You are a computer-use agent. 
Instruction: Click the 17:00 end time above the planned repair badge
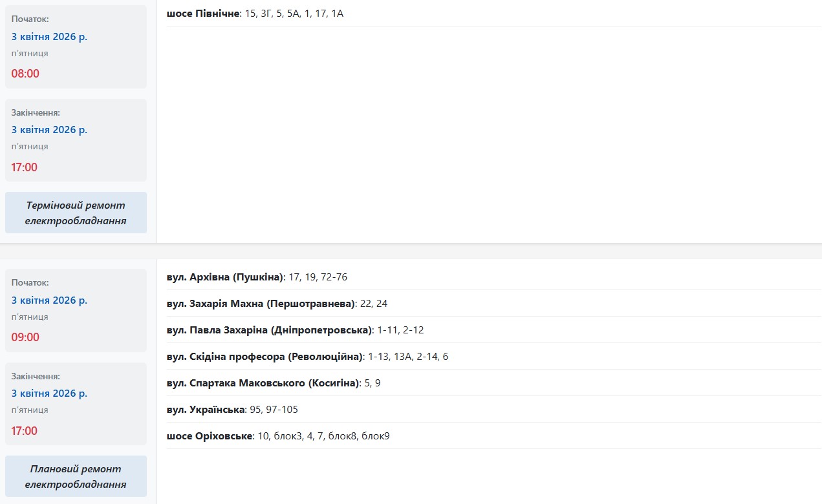25,431
